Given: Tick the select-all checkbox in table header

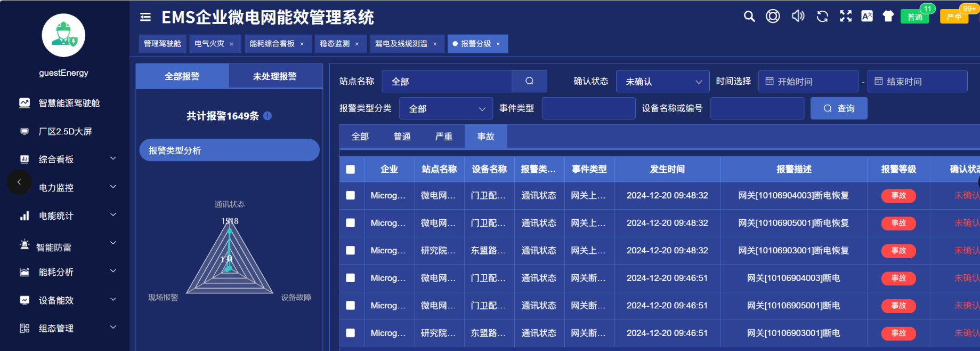Looking at the screenshot, I should (x=350, y=169).
